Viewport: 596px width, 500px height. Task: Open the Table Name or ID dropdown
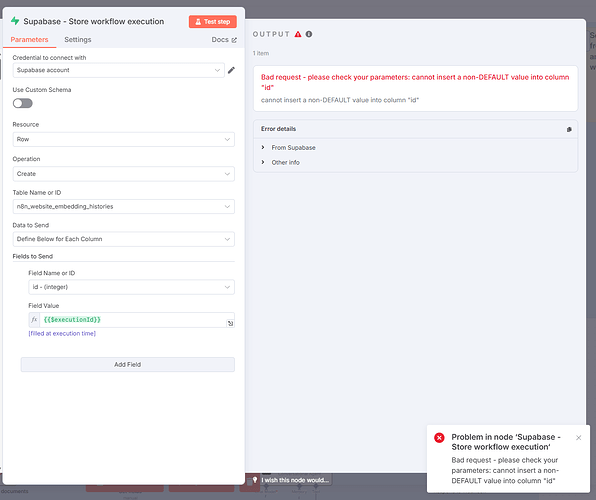[x=124, y=206]
